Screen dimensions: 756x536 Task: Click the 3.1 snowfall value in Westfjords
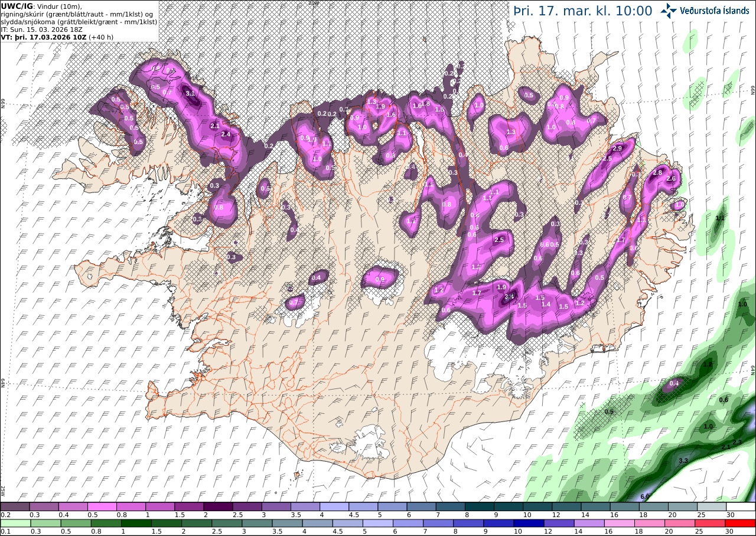190,93
